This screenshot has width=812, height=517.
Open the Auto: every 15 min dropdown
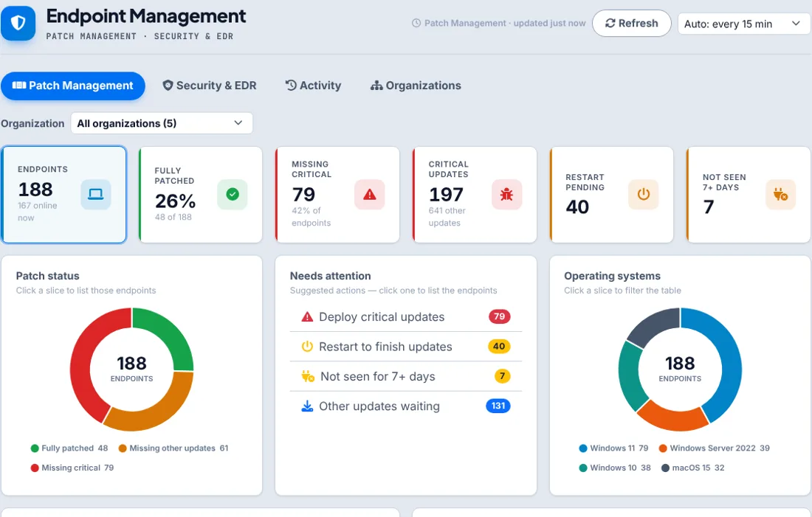[743, 24]
